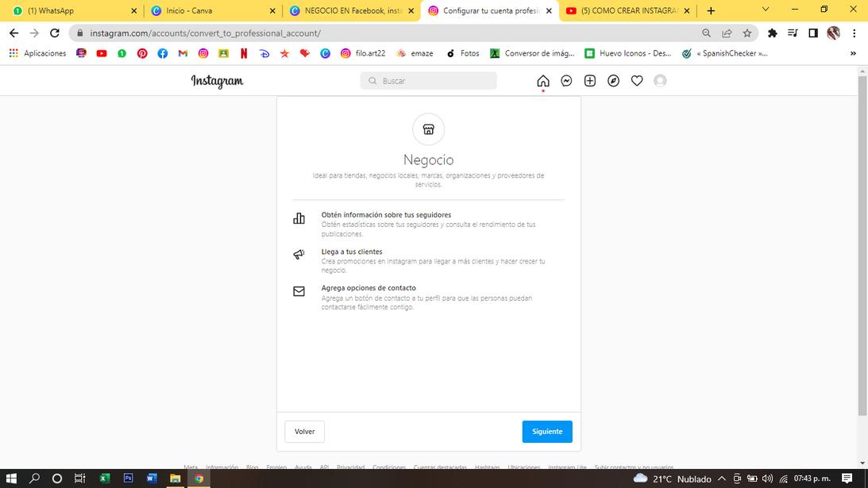Open Windows Start menu

(x=11, y=478)
